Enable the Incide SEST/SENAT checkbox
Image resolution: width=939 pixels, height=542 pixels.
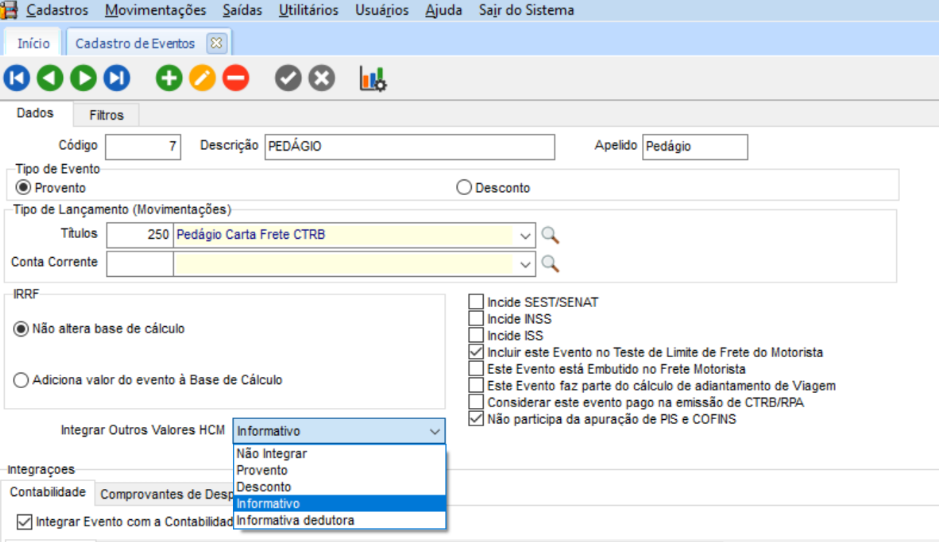(476, 302)
